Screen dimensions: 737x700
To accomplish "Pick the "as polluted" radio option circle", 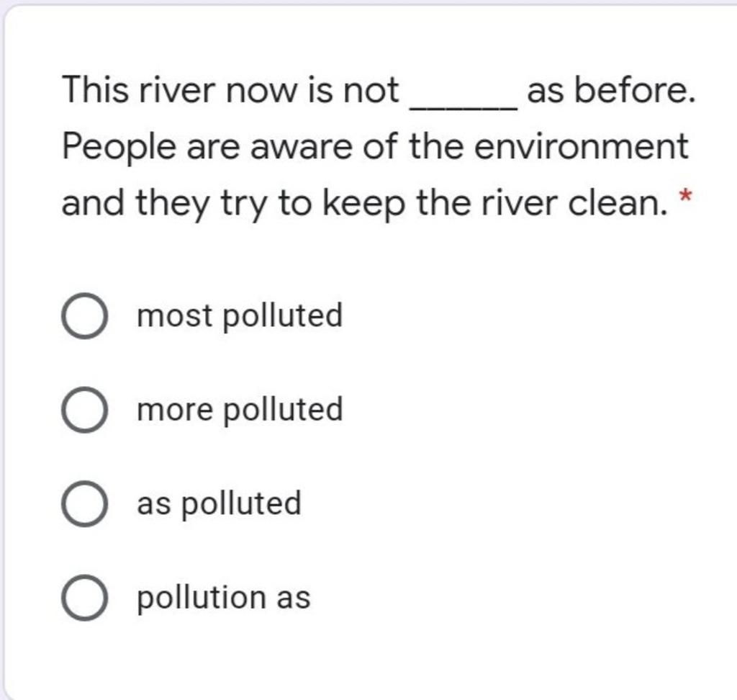I will [85, 504].
